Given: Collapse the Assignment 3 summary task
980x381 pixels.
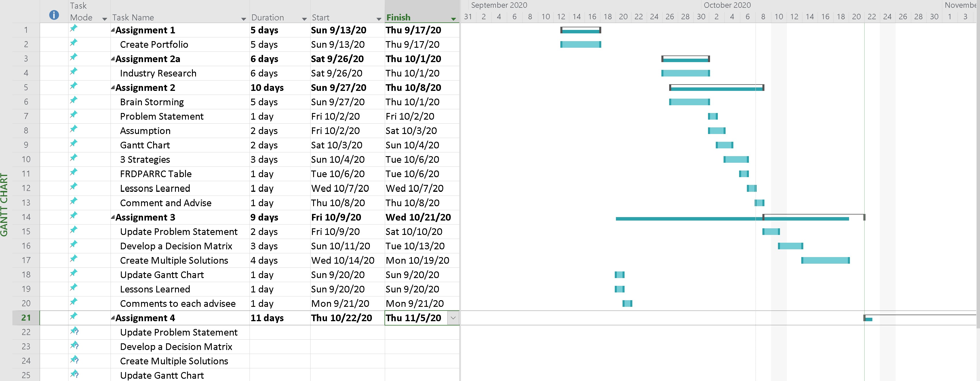Looking at the screenshot, I should (113, 217).
